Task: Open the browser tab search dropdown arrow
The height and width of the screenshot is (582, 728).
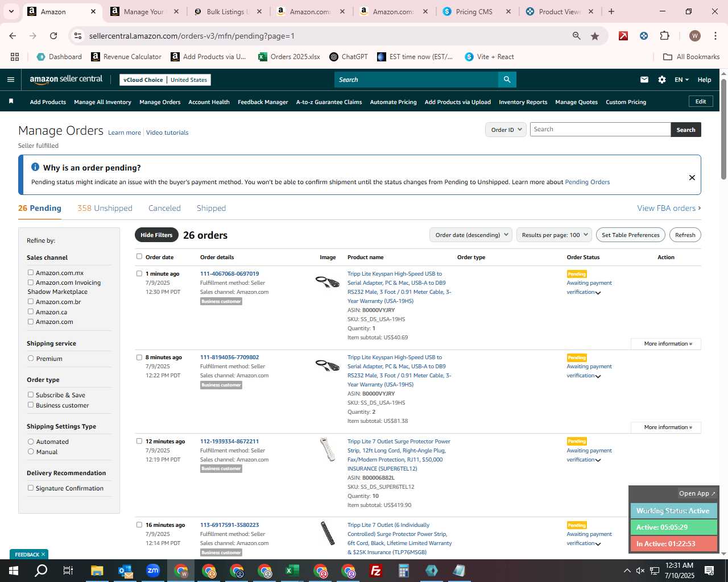Action: pyautogui.click(x=11, y=11)
